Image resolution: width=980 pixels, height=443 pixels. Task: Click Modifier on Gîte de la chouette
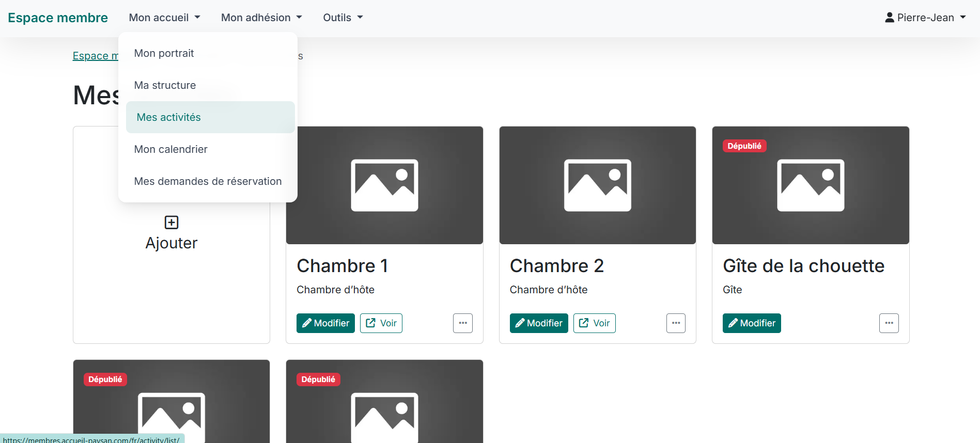(751, 323)
